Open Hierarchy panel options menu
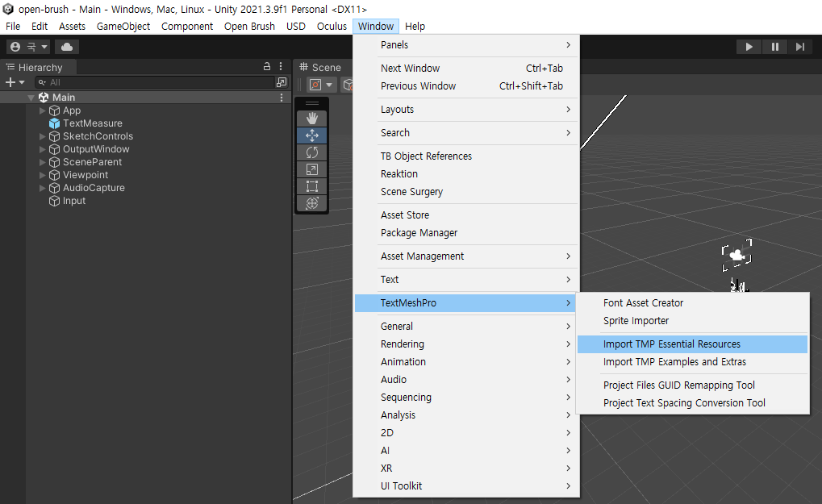 coord(281,67)
